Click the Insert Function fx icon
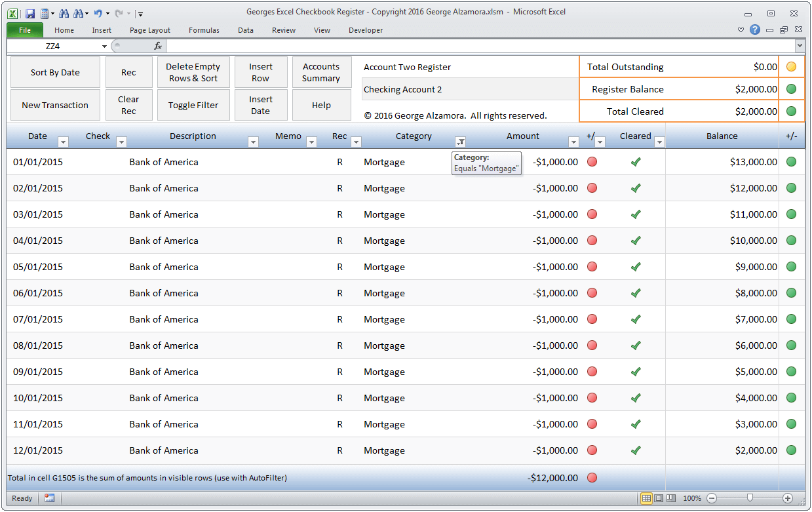812x512 pixels. [x=158, y=46]
